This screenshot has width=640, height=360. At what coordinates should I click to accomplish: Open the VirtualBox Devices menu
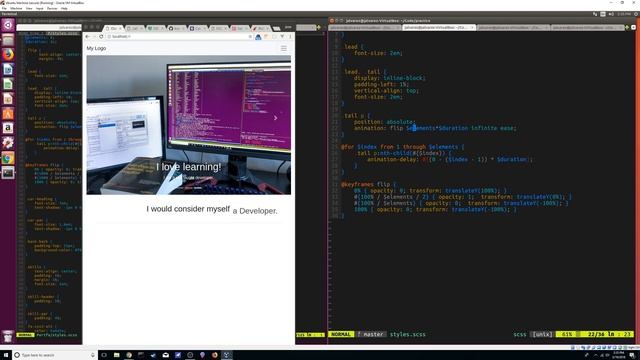[x=52, y=8]
